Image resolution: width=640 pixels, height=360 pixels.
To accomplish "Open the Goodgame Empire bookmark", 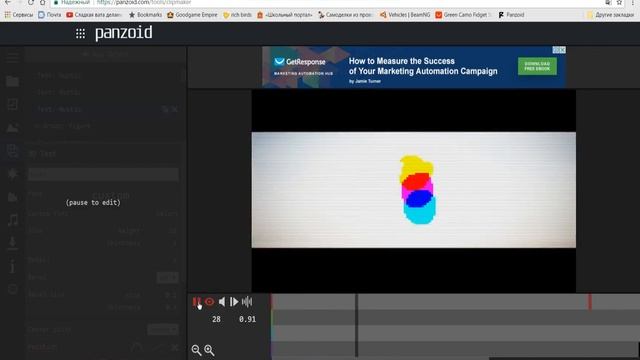I will pos(192,15).
